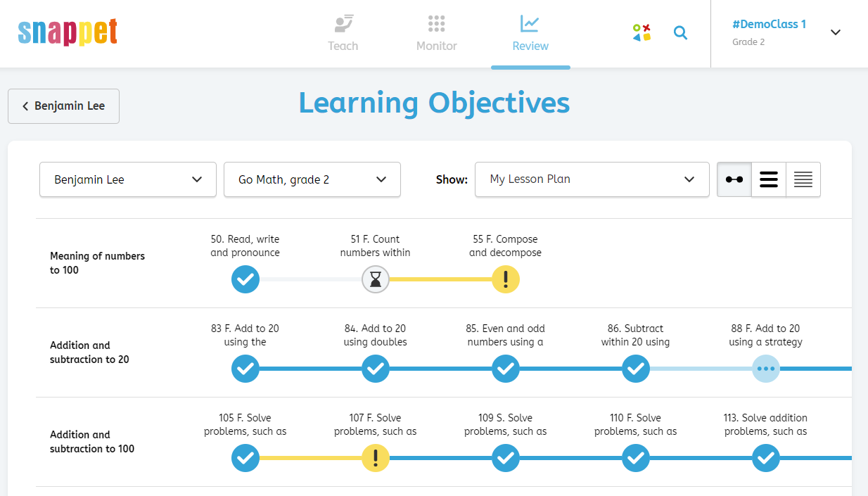Switch to thick-lines list view
Viewport: 868px width, 496px height.
coord(769,179)
